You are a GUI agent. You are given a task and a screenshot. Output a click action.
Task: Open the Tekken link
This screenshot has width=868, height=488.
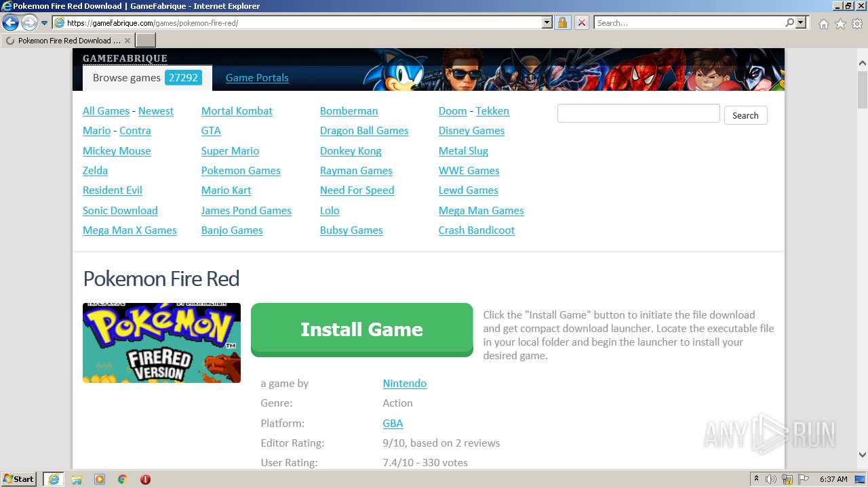pyautogui.click(x=492, y=111)
